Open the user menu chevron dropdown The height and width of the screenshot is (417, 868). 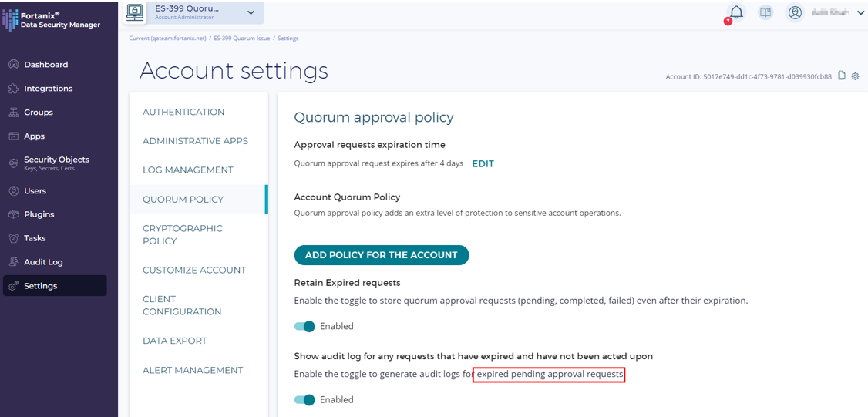point(860,13)
